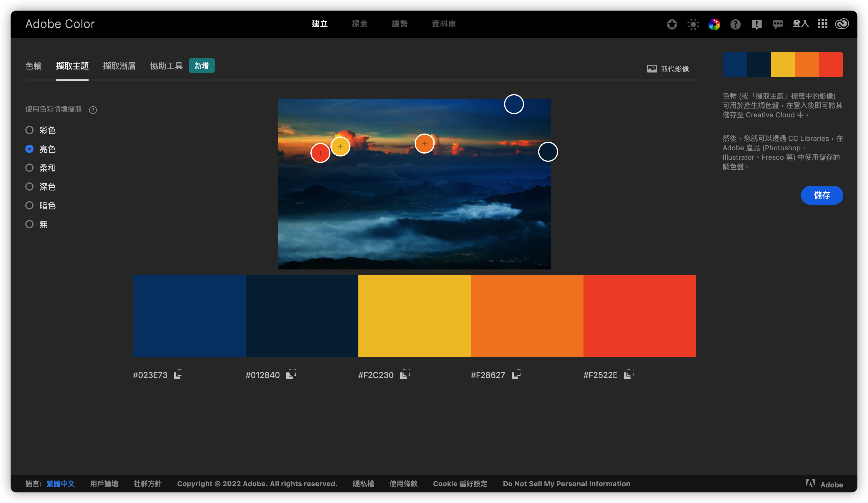Click the Creative Cloud icon
This screenshot has height=503, width=868.
coord(842,24)
